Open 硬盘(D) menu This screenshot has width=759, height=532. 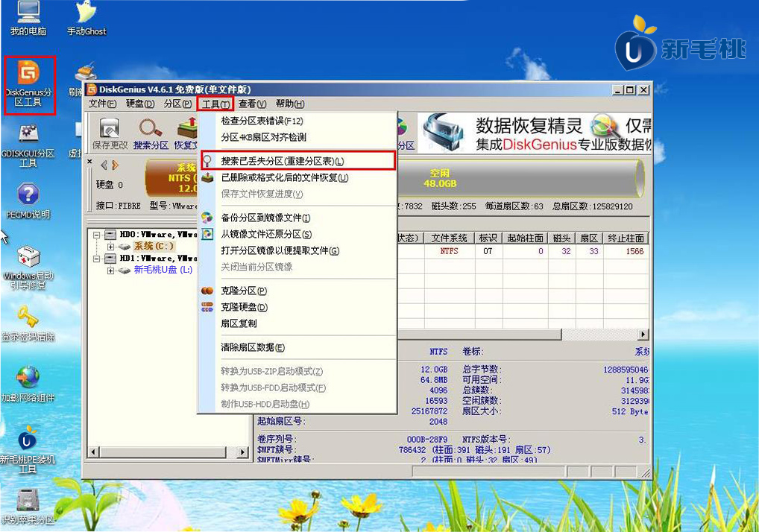140,104
